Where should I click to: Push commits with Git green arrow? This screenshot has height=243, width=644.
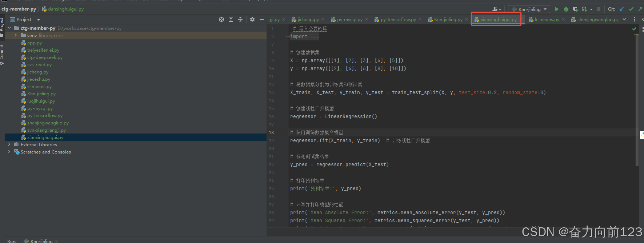coord(640,9)
